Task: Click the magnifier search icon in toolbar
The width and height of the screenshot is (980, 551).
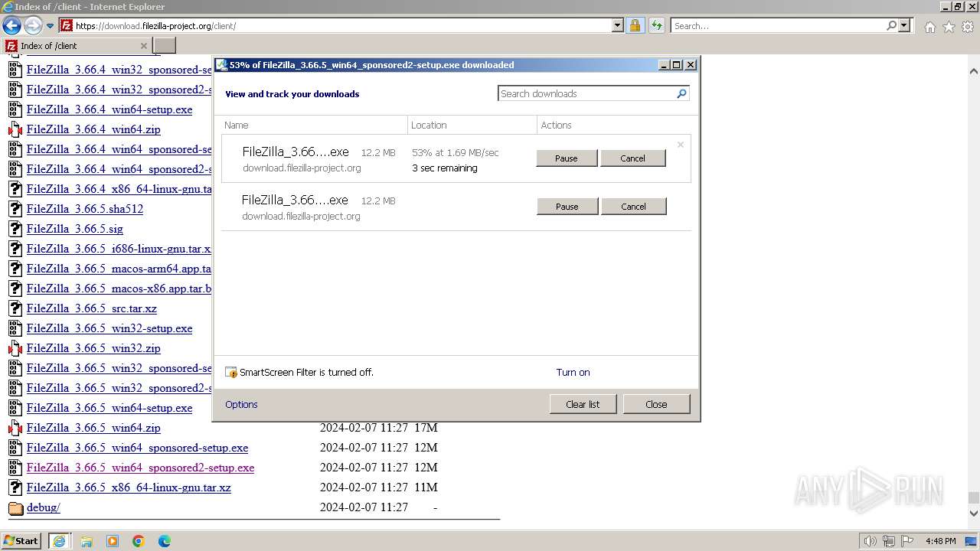Action: click(x=891, y=25)
